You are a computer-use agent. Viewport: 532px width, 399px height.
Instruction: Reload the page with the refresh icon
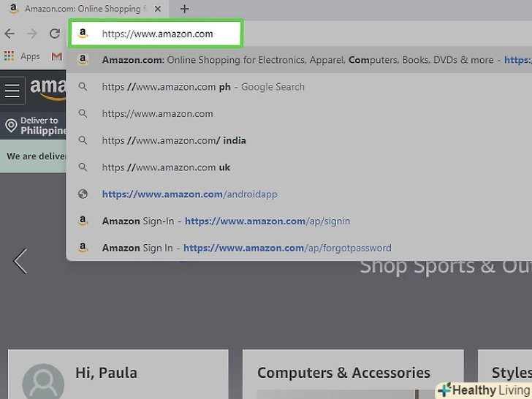55,34
